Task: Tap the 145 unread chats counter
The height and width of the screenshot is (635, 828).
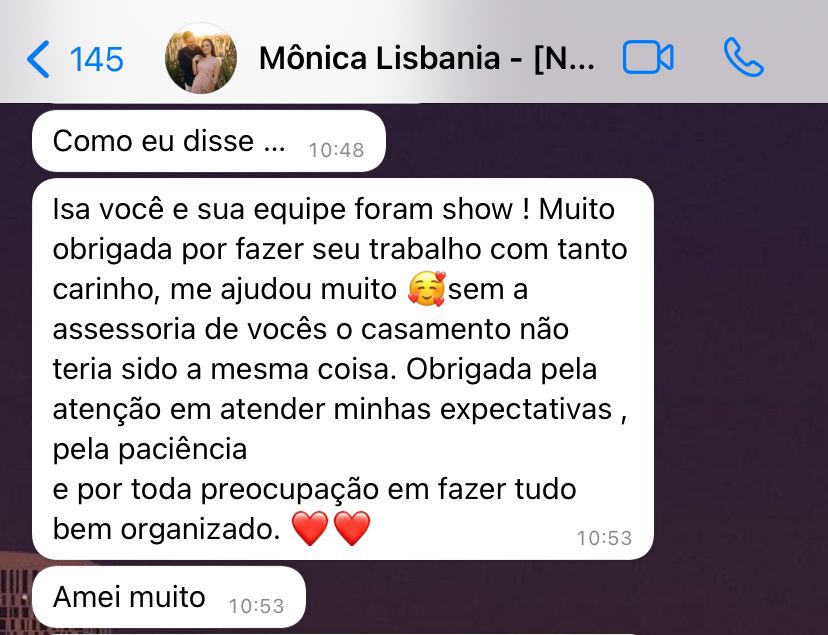Action: tap(97, 59)
